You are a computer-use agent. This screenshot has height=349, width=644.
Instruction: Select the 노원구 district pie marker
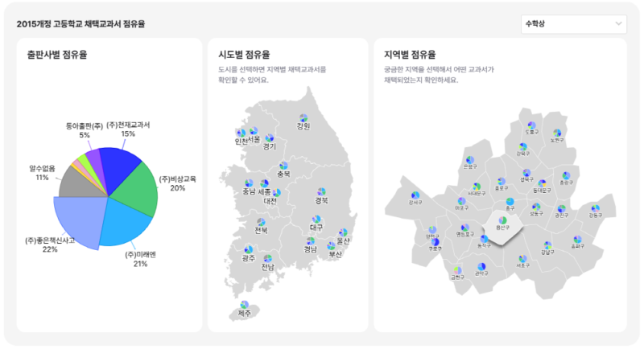click(x=555, y=133)
